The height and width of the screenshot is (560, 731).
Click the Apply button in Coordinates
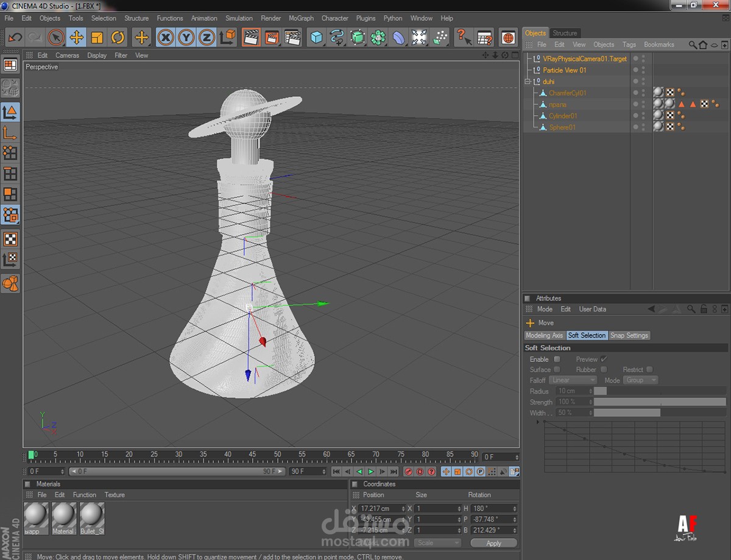click(493, 543)
